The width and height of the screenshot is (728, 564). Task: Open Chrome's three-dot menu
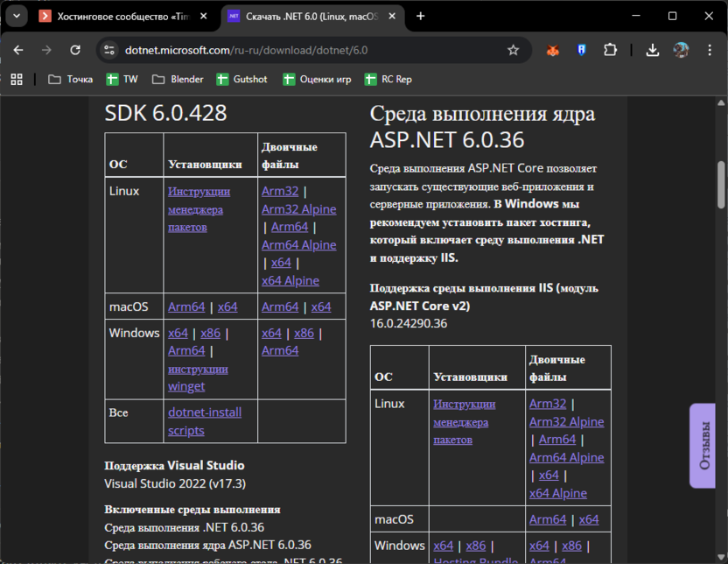pos(710,51)
